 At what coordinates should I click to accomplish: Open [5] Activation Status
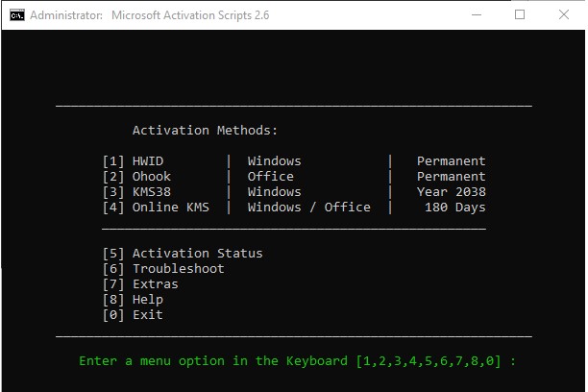click(x=183, y=254)
